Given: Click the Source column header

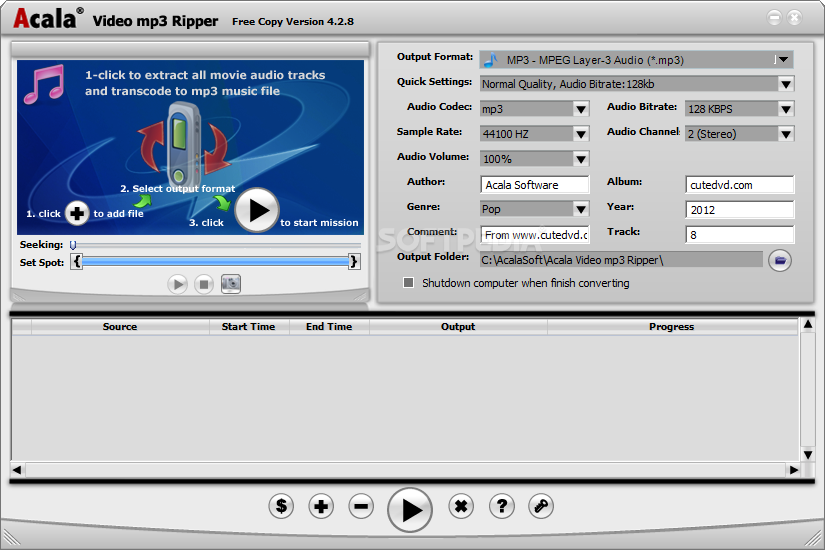Looking at the screenshot, I should (120, 326).
